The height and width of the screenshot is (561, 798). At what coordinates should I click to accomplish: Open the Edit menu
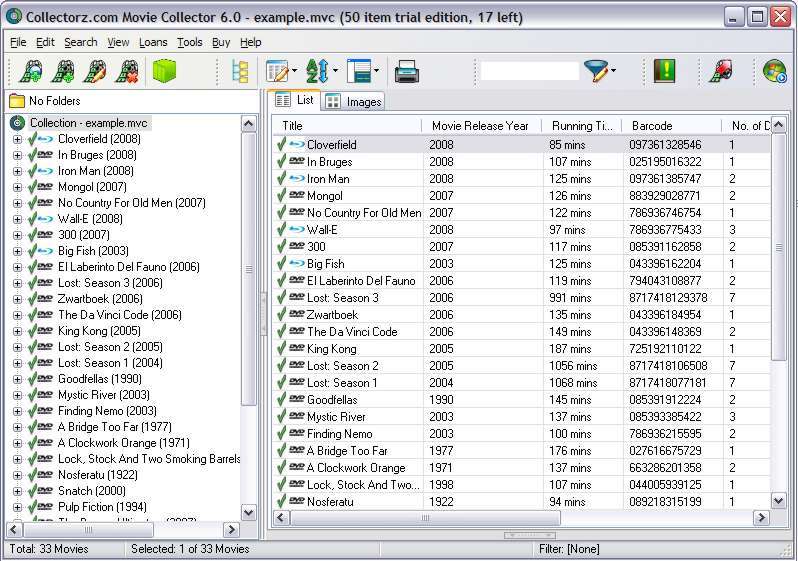click(x=45, y=42)
